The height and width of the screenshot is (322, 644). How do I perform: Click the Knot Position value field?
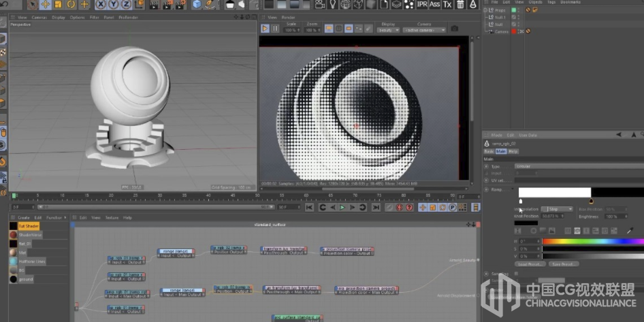[x=553, y=216]
